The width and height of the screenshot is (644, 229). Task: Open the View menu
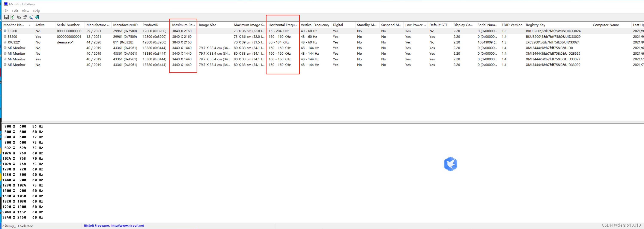pos(26,11)
